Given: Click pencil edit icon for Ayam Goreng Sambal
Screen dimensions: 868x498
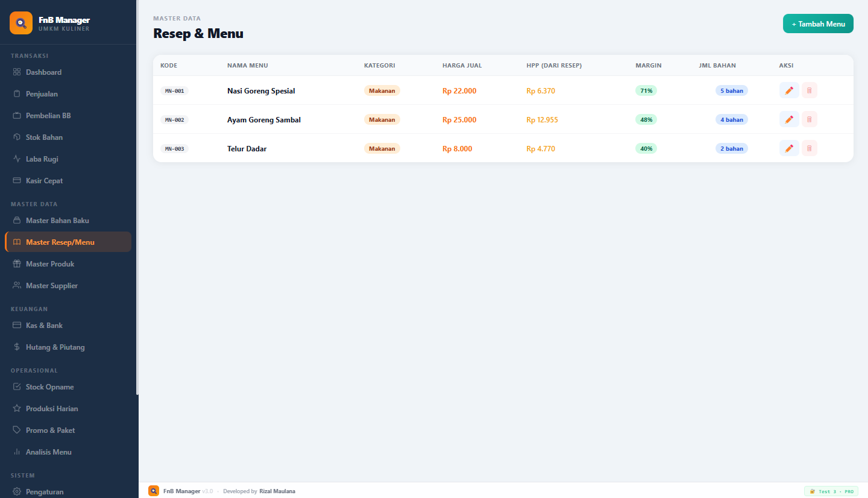Looking at the screenshot, I should [x=789, y=119].
